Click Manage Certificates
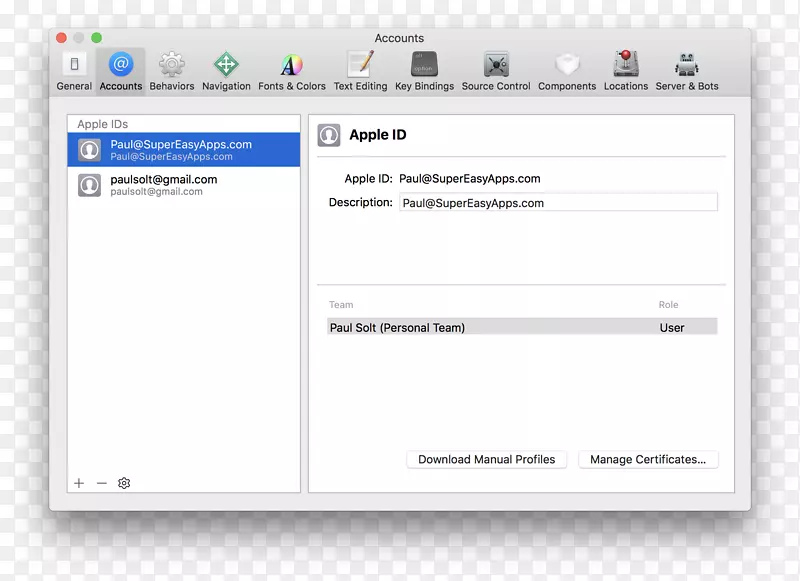The width and height of the screenshot is (800, 581). pos(648,459)
